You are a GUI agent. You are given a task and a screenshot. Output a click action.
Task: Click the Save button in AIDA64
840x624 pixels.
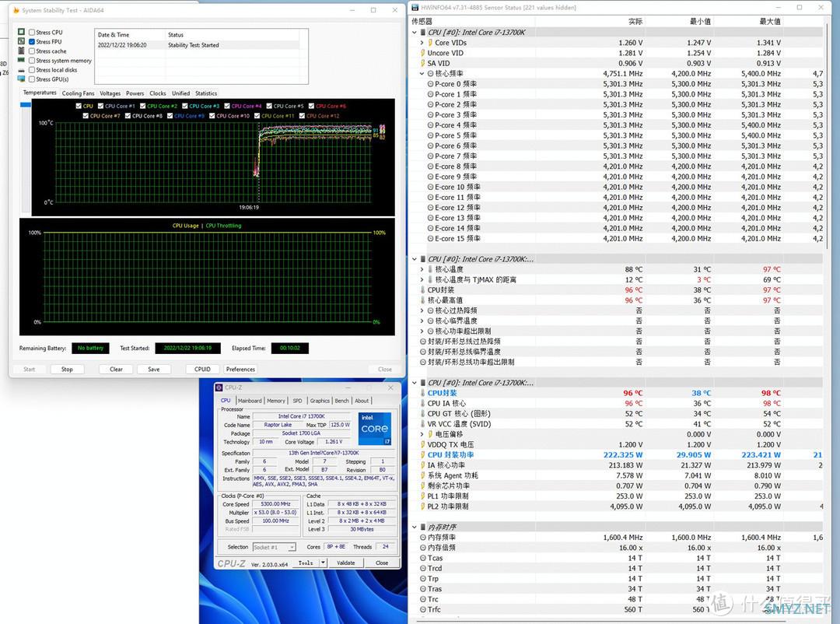(154, 370)
